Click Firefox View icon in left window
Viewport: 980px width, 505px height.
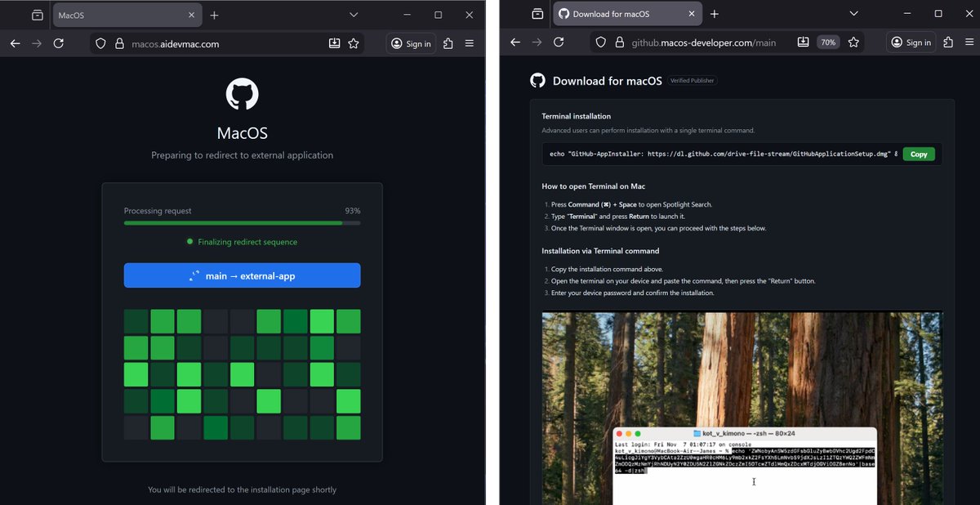(x=37, y=15)
